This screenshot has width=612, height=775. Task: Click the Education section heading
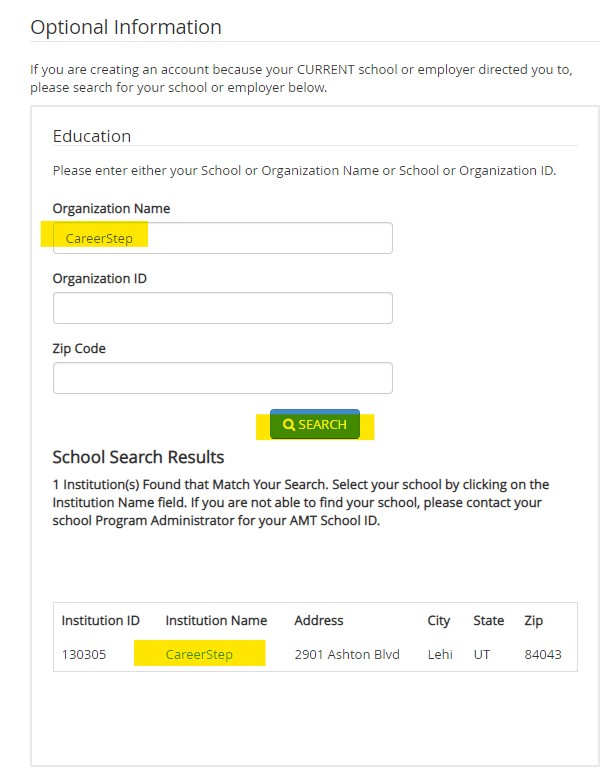92,136
